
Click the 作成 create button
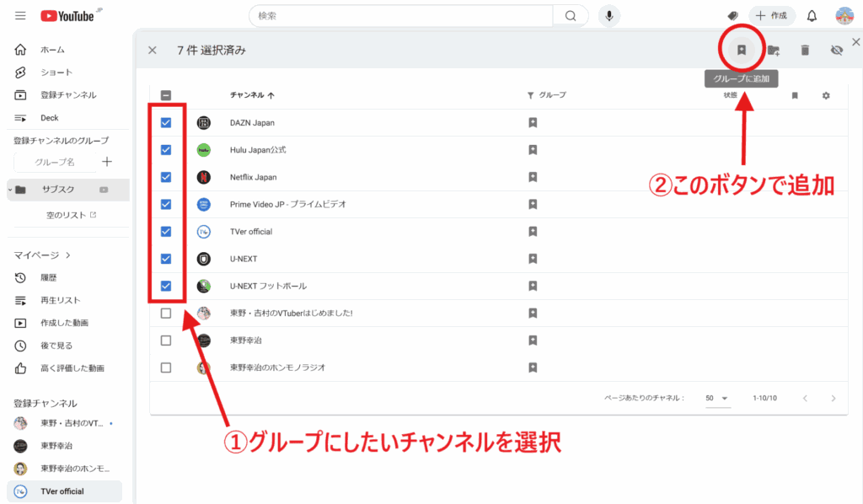coord(772,16)
